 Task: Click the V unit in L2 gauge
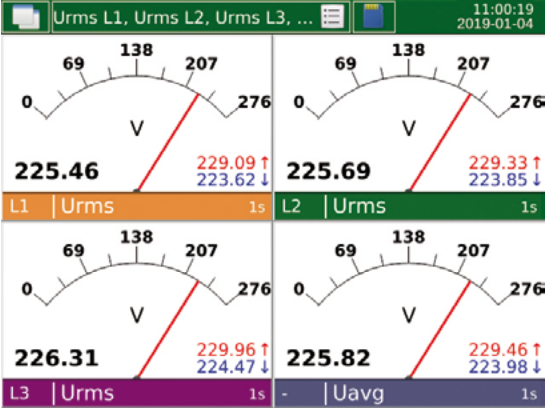pos(409,128)
